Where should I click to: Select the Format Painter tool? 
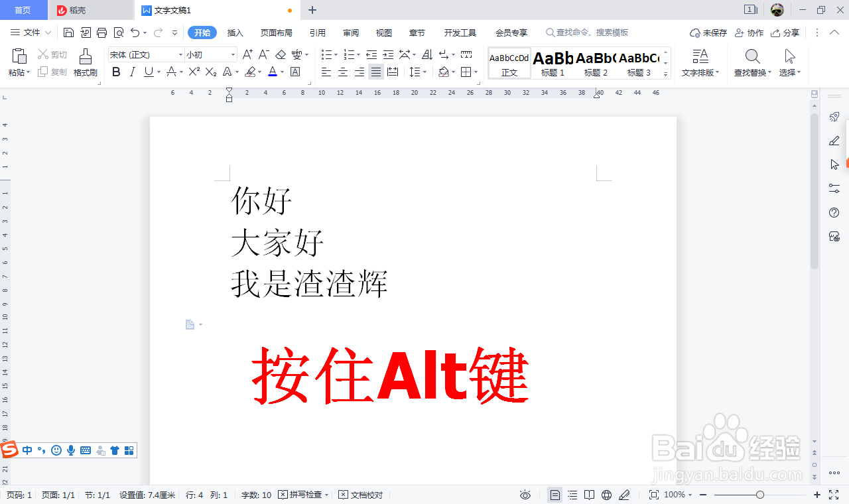[x=85, y=63]
